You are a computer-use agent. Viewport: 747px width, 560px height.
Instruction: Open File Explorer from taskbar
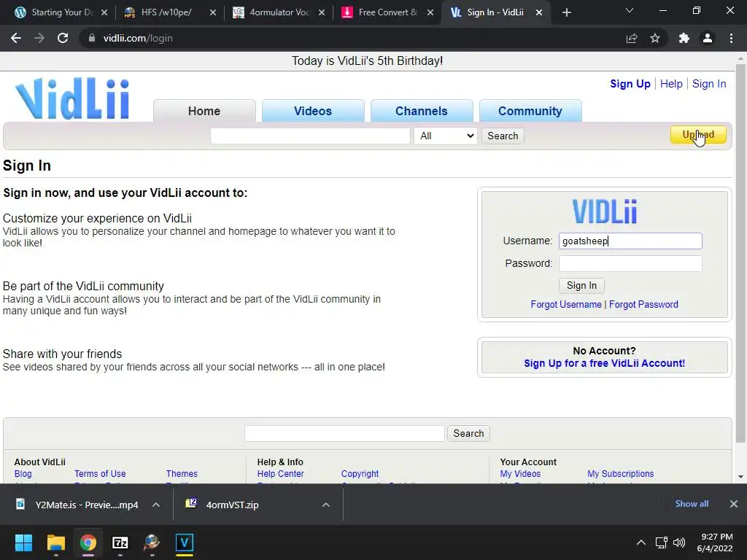(x=55, y=542)
